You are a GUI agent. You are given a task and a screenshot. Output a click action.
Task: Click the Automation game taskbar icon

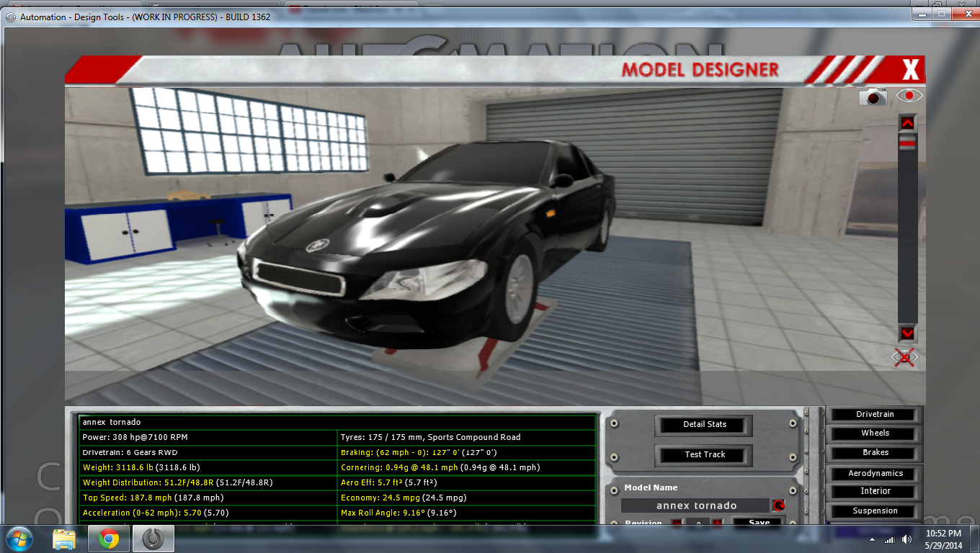tap(153, 539)
